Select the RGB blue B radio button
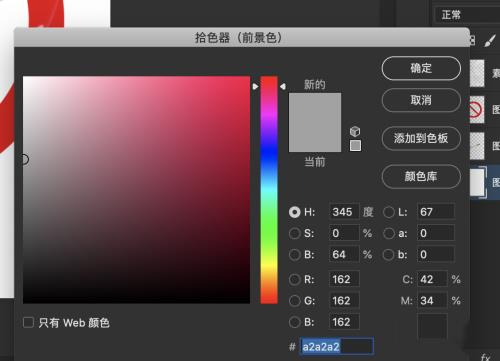Image resolution: width=500 pixels, height=361 pixels. click(x=295, y=322)
